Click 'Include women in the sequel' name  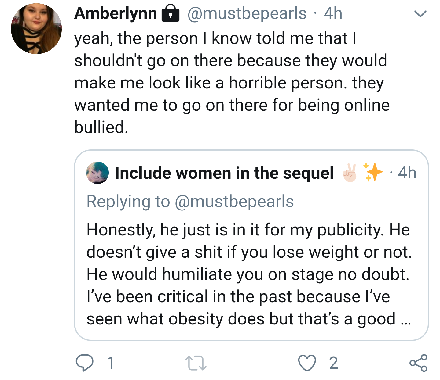pyautogui.click(x=224, y=173)
